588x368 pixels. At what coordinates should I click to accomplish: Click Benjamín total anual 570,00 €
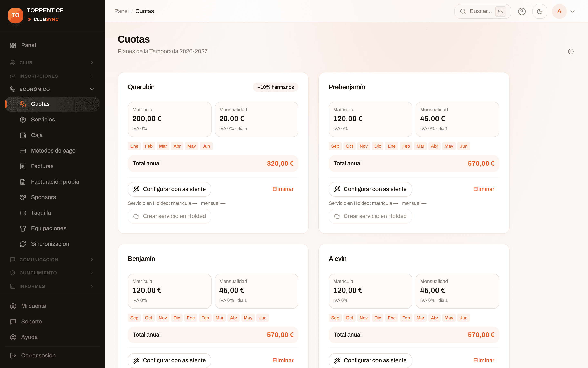[213, 335]
